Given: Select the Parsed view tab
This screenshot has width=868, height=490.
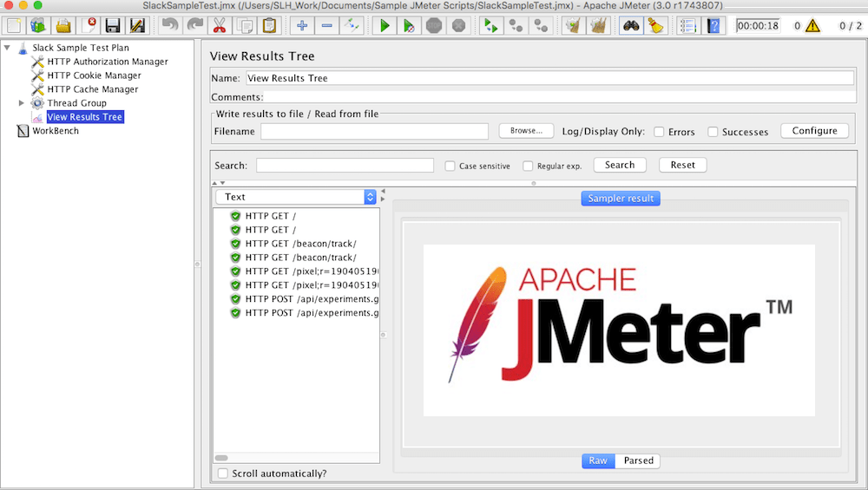Looking at the screenshot, I should [x=638, y=461].
